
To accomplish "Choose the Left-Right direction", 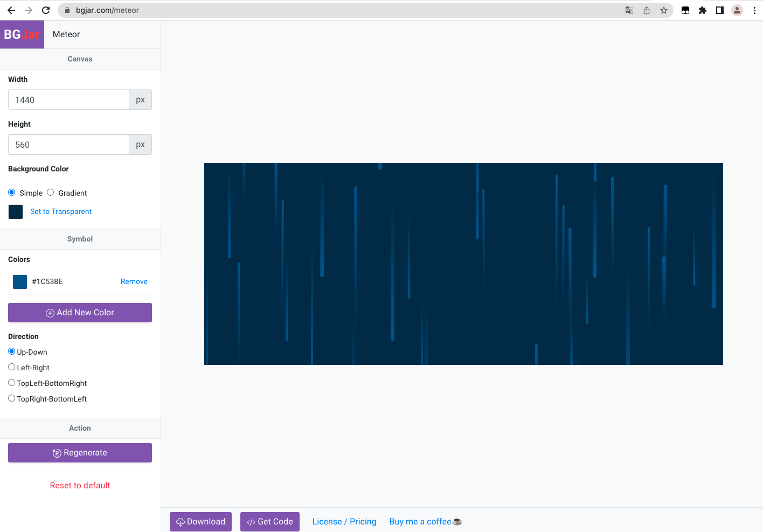I will (12, 367).
